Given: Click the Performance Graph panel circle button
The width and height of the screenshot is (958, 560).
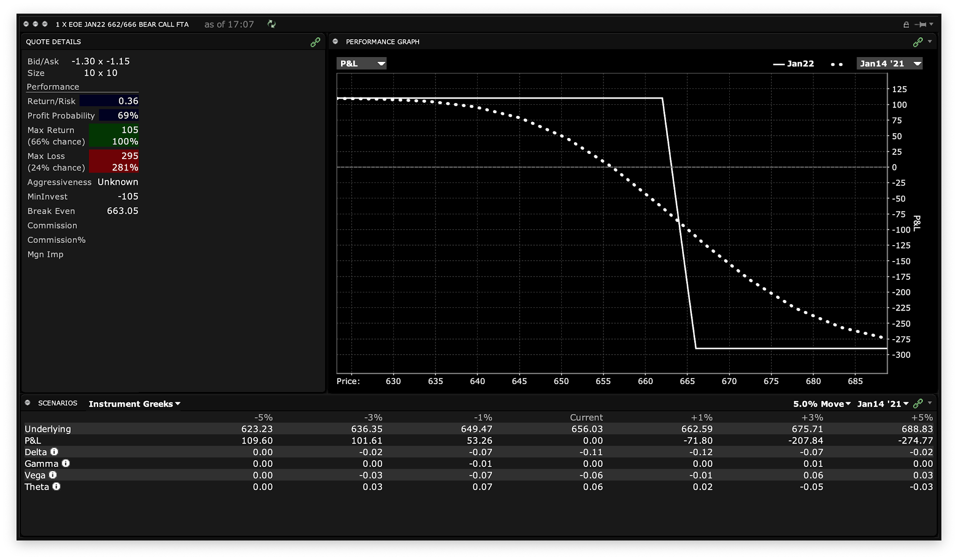Looking at the screenshot, I should point(335,42).
